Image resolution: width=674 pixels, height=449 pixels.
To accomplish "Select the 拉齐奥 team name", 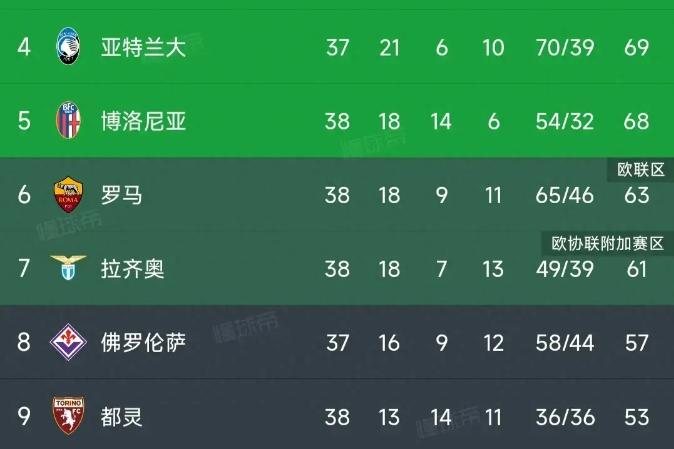I will (x=133, y=269).
